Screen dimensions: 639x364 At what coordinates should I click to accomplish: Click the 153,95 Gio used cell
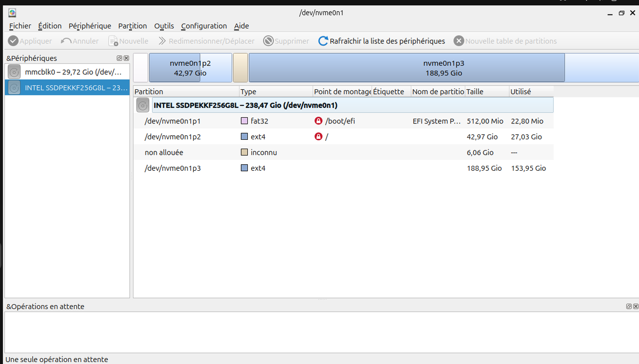click(529, 168)
